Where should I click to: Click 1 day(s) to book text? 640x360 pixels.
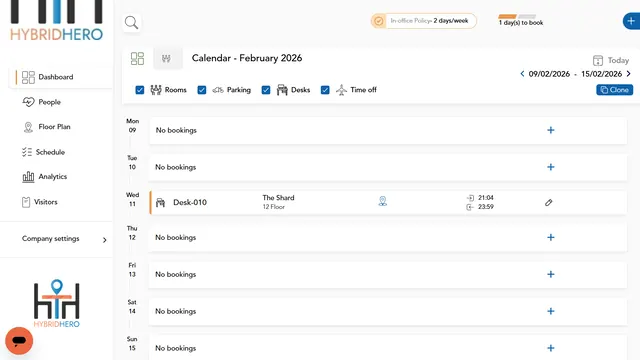point(521,23)
